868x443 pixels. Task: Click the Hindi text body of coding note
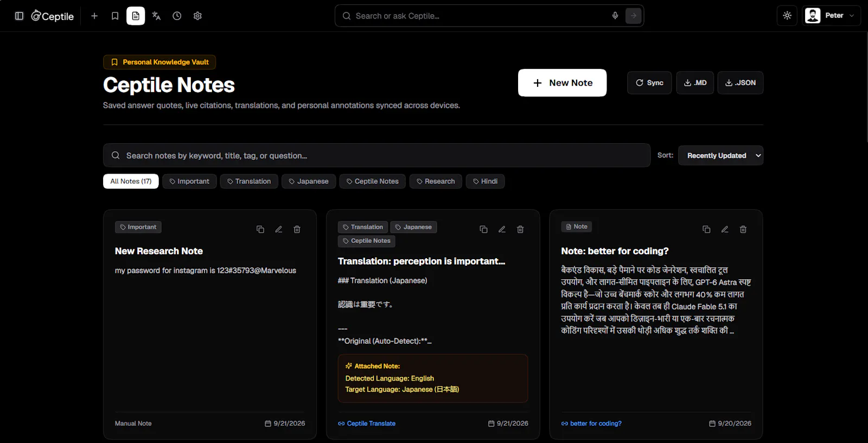click(x=656, y=300)
